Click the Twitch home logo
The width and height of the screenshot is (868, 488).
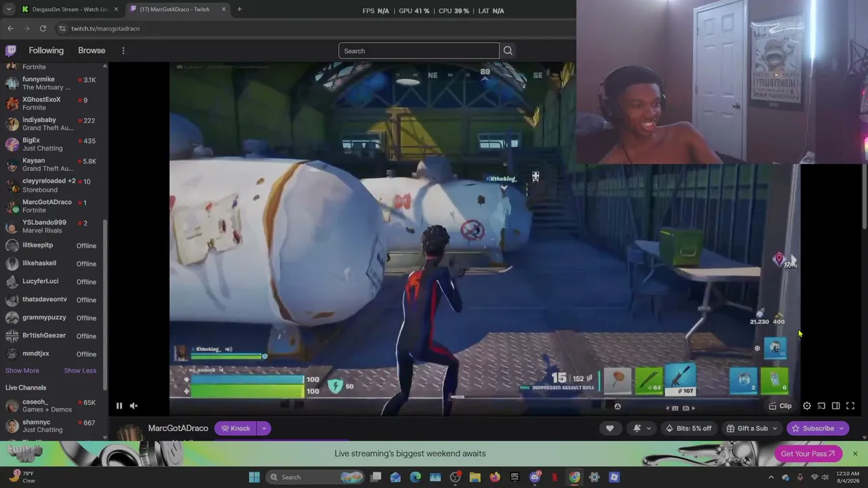tap(11, 51)
